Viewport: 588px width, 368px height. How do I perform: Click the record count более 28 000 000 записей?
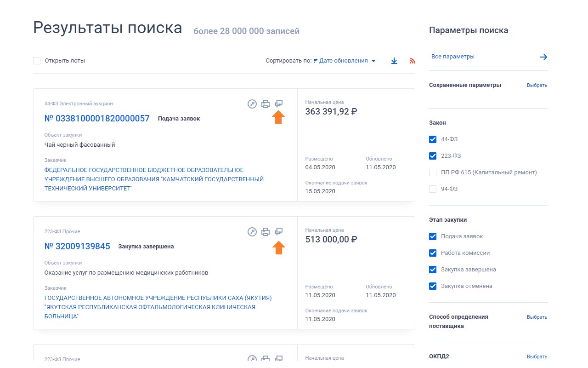point(247,31)
